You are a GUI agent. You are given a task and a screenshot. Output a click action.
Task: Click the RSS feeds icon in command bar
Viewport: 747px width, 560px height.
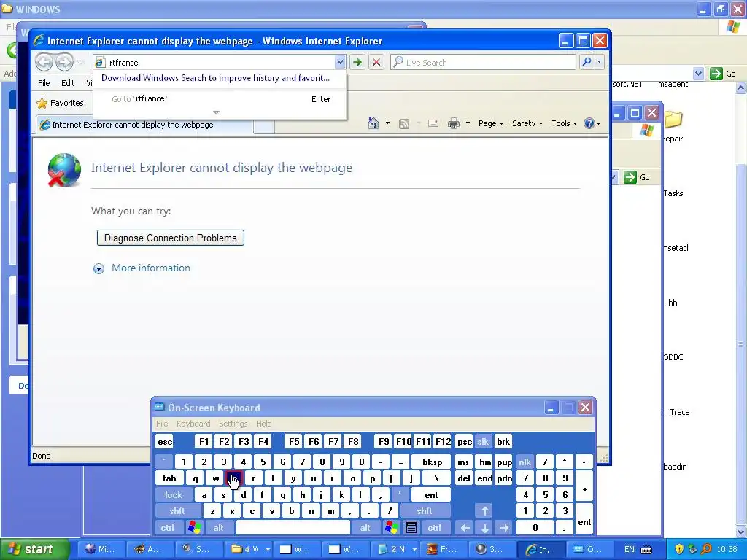click(404, 124)
